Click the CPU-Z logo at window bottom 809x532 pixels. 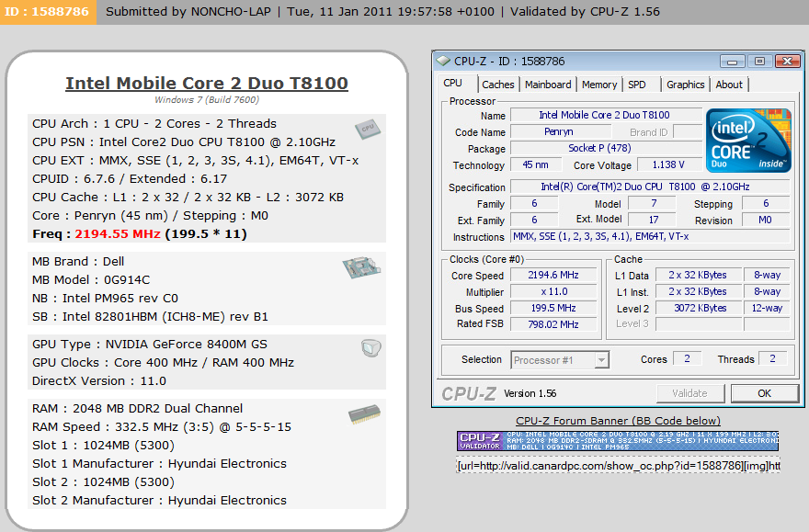pyautogui.click(x=469, y=394)
